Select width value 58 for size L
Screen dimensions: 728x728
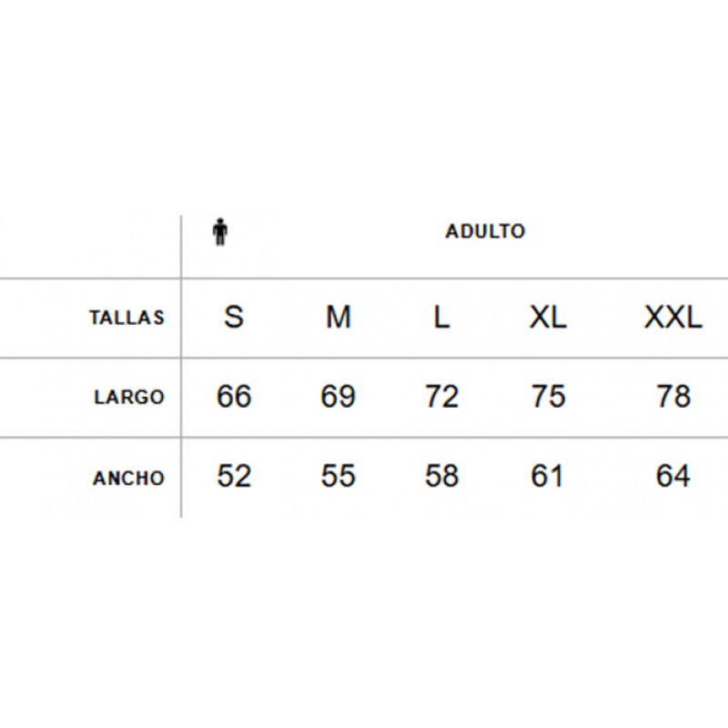[x=441, y=475]
